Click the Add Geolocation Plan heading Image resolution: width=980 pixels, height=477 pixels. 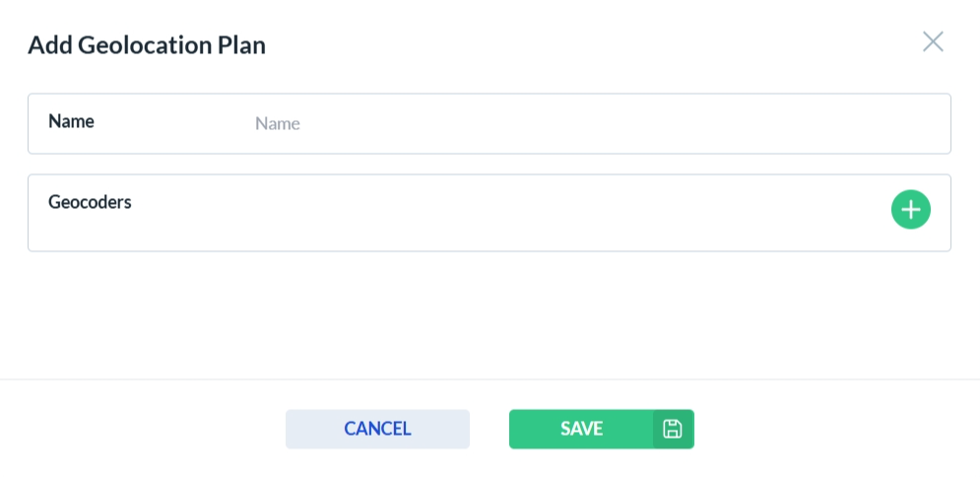tap(147, 44)
